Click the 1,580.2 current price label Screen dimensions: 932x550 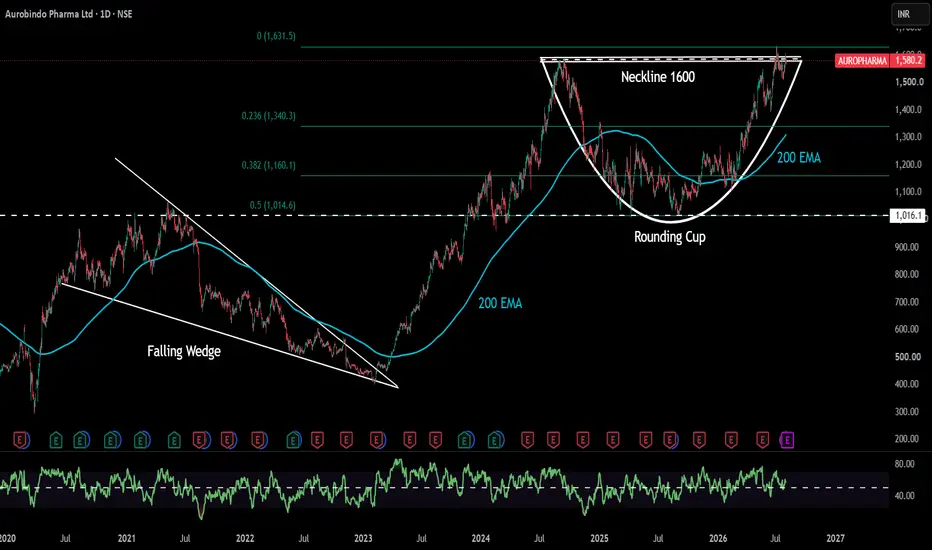[x=908, y=61]
